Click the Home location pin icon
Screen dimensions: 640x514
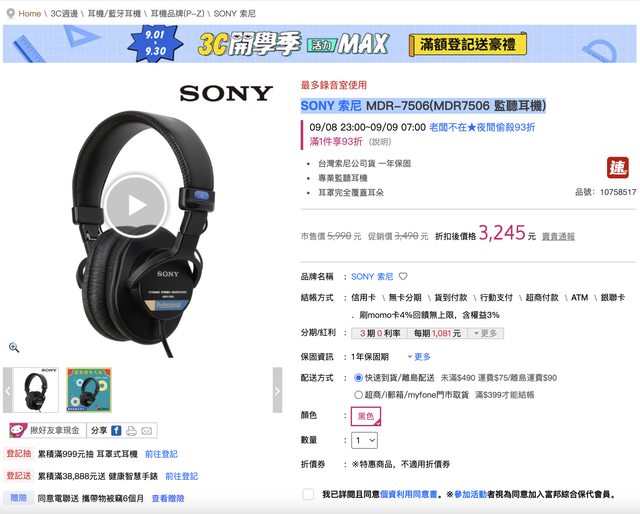point(11,13)
